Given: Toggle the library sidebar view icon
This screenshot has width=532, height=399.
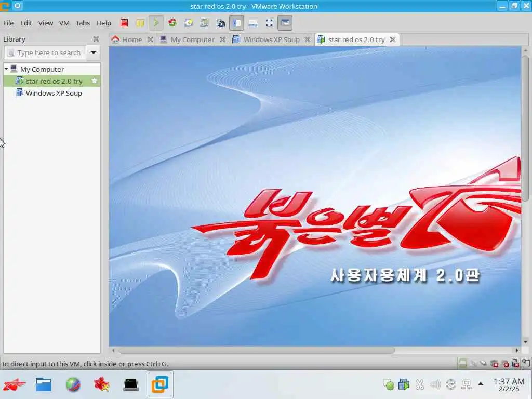Looking at the screenshot, I should coord(236,23).
